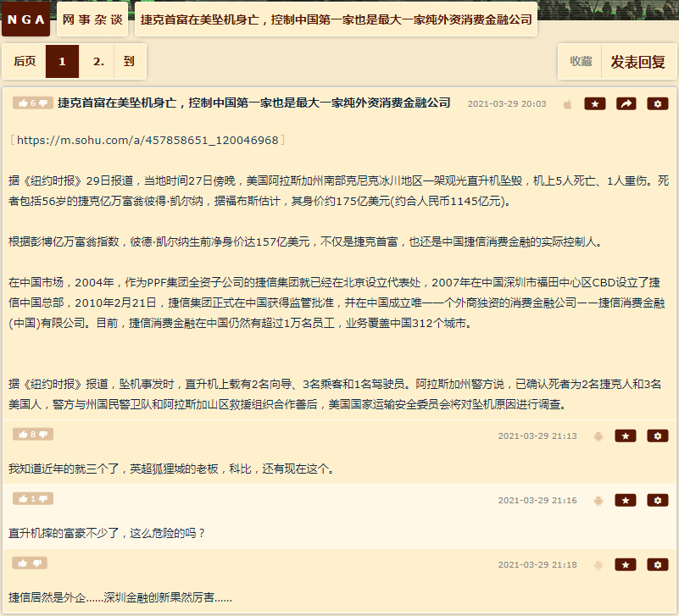This screenshot has width=679, height=616.
Task: Click the reply text 直升机摔的富豪不少了
Action: pyautogui.click(x=106, y=533)
